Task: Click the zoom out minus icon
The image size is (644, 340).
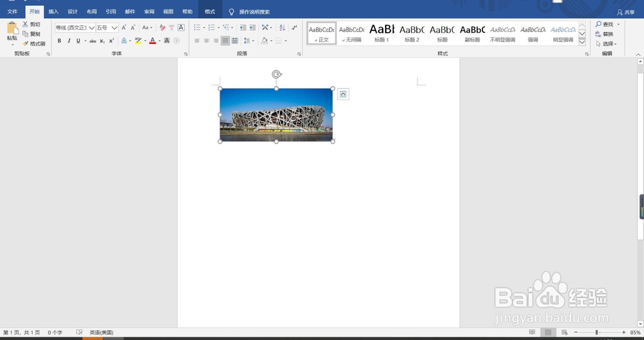Action: tap(576, 332)
